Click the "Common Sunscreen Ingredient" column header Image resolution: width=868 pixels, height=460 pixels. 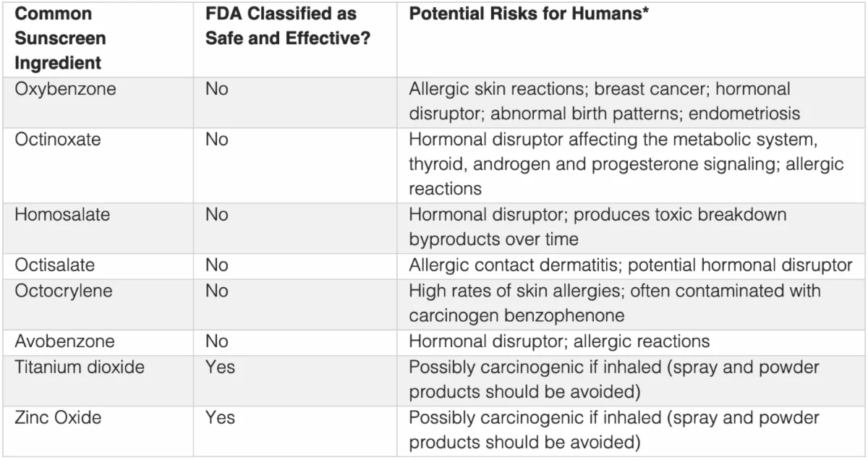tap(58, 38)
